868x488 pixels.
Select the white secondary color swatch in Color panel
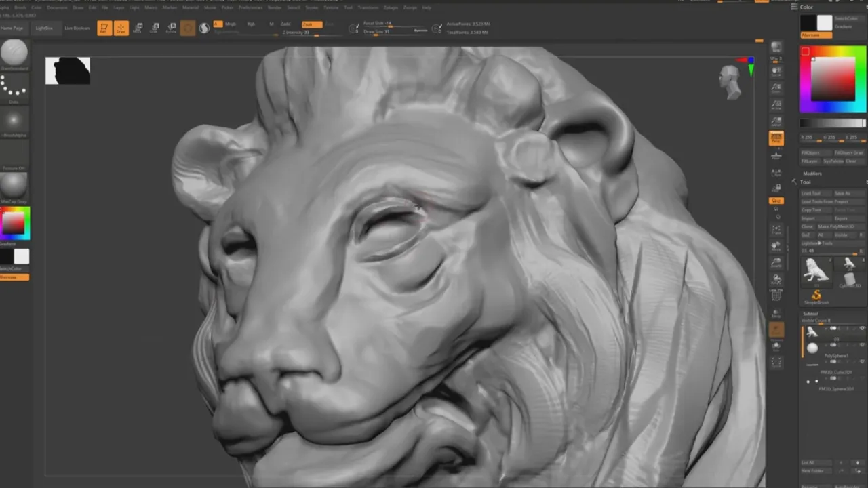[x=824, y=22]
